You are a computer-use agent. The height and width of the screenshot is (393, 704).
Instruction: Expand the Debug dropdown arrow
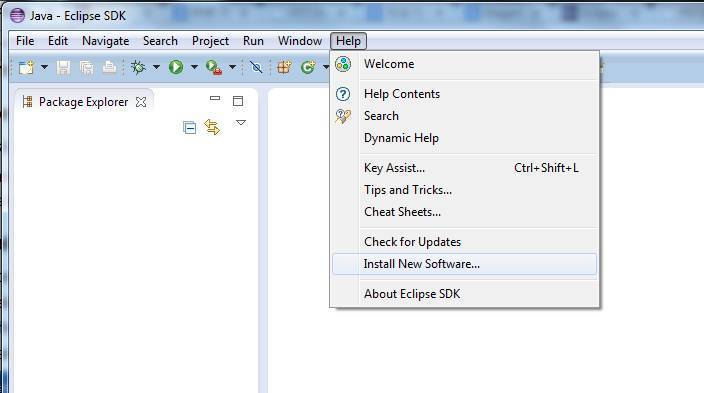[156, 67]
